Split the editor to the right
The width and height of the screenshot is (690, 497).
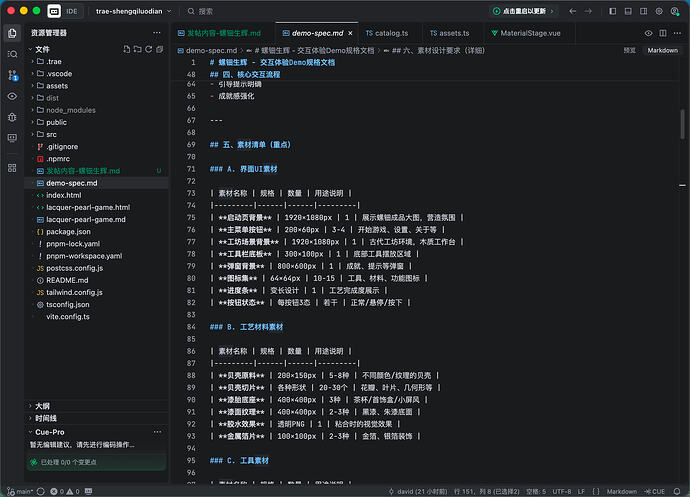(663, 33)
